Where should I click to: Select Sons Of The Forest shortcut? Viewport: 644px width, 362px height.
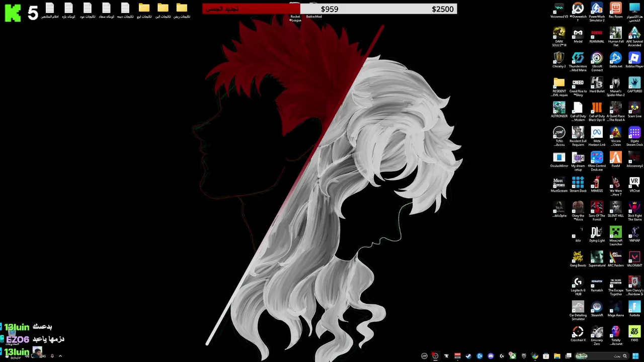tap(597, 210)
